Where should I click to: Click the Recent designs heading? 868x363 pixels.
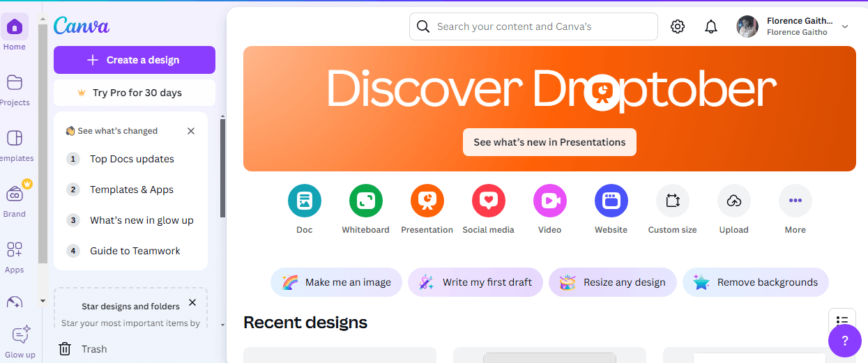(x=305, y=323)
